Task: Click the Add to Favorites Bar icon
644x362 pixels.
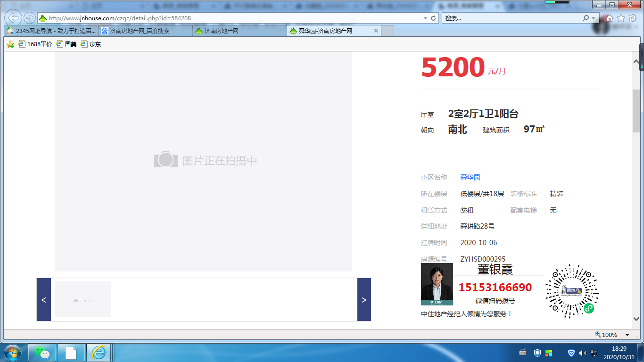Action: 10,44
